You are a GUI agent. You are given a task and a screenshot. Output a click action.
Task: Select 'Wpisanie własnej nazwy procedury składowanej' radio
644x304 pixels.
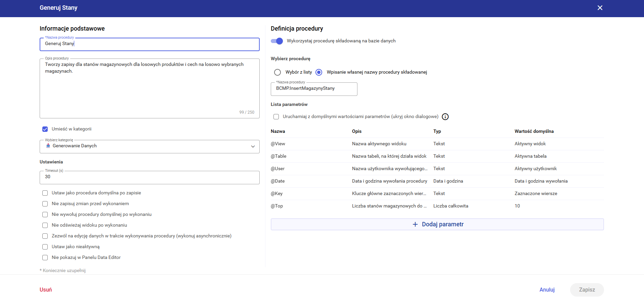319,72
